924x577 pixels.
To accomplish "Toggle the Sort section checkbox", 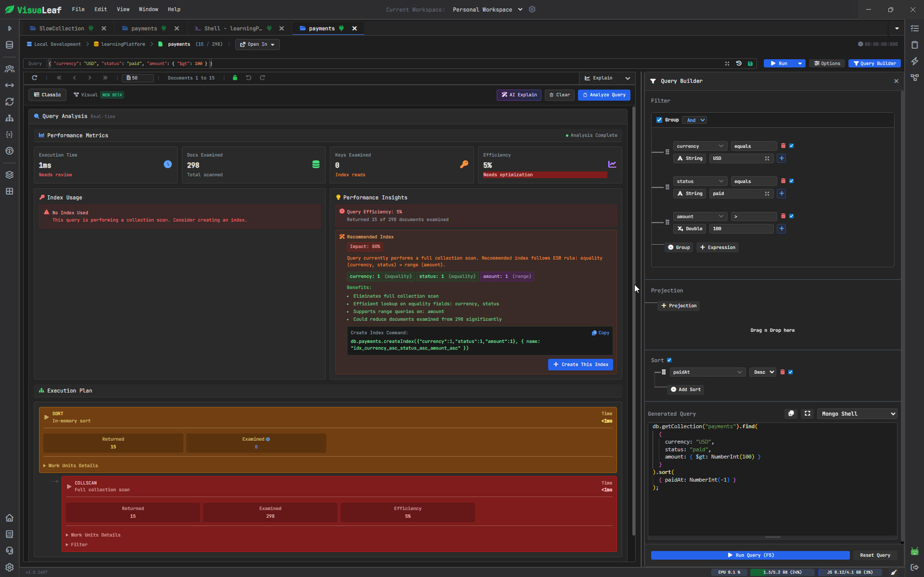I will [669, 360].
